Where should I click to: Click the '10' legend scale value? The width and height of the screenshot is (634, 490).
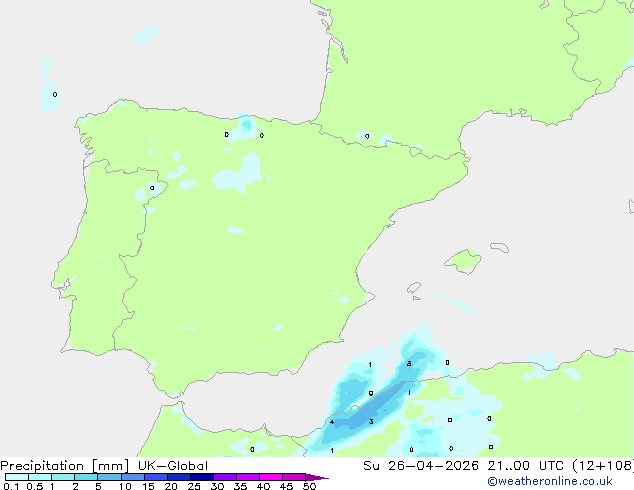[x=125, y=486]
